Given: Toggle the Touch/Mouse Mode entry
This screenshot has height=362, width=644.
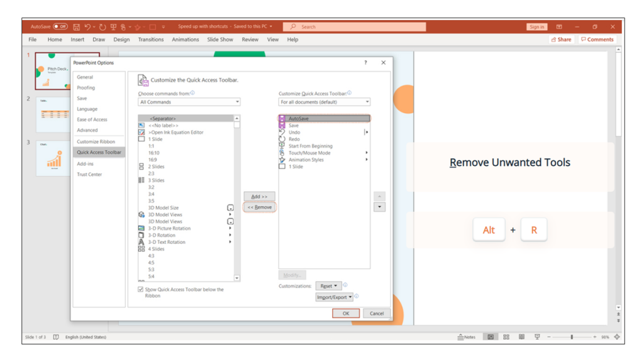Looking at the screenshot, I should tap(309, 152).
